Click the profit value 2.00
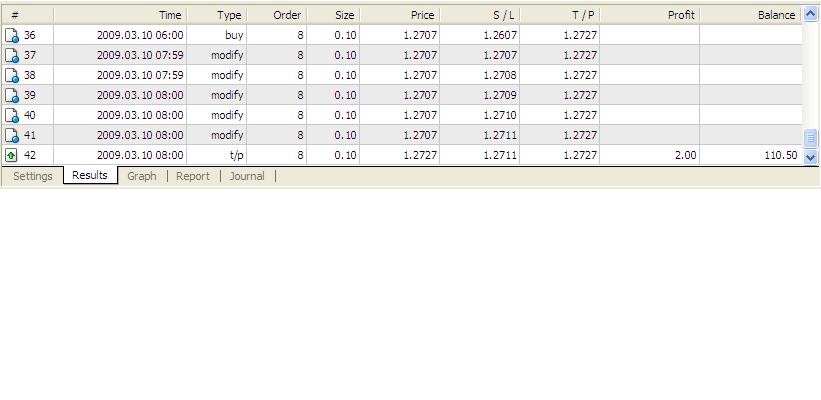This screenshot has height=400, width=821. pos(685,155)
